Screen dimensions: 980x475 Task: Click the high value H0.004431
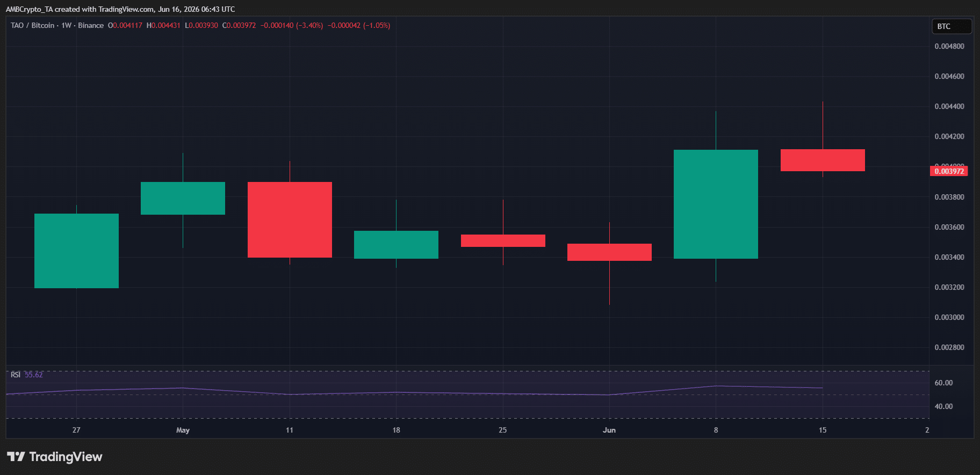click(x=163, y=25)
